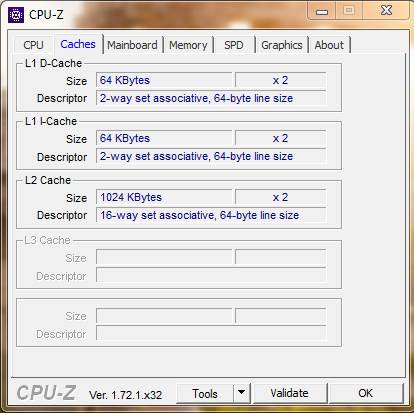
Task: Click the L1 D-Cache size field 64 KBytes
Action: 164,80
